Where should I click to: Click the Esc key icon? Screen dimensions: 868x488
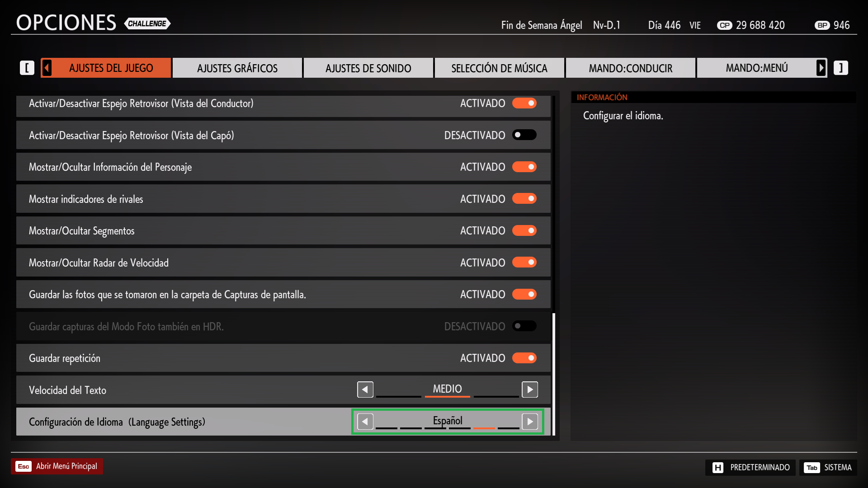point(24,466)
